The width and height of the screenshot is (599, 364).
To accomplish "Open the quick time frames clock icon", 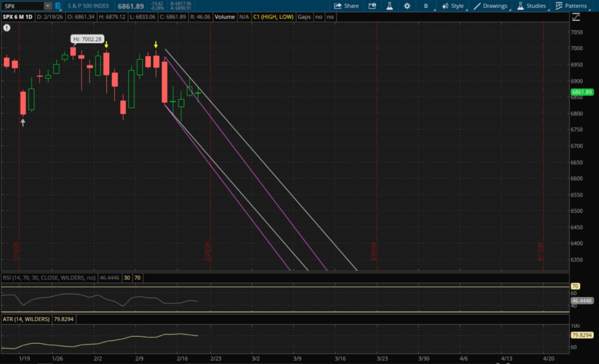I will click(372, 6).
